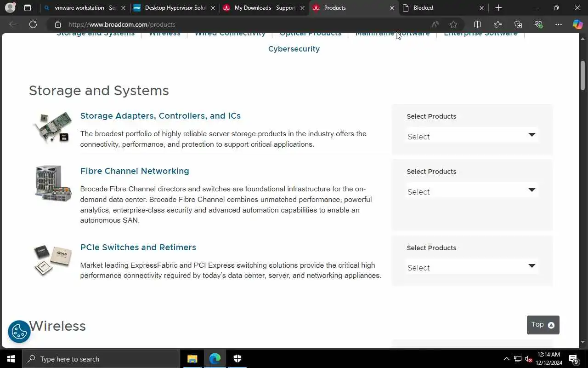
Task: Open Windows Start menu
Action: (x=11, y=359)
